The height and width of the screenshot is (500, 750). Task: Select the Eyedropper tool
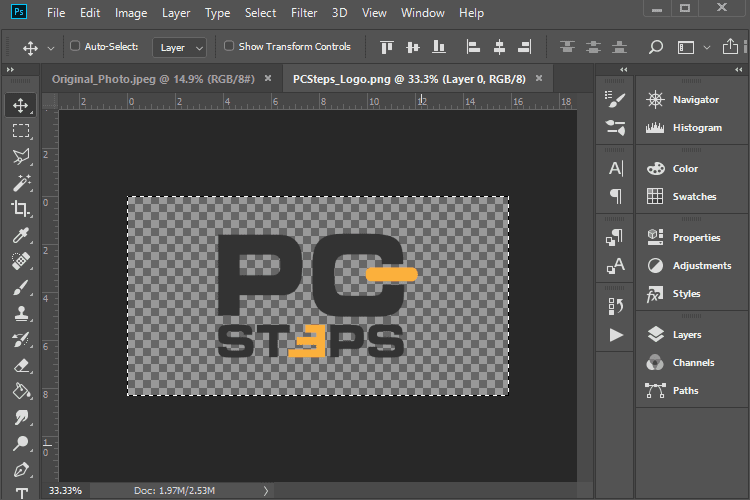21,235
